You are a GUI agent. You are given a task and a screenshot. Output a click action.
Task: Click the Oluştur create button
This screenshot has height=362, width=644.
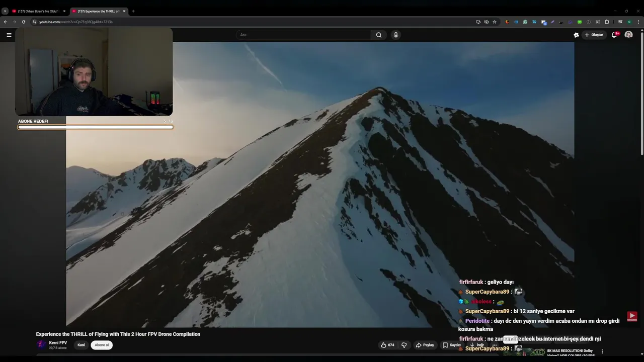point(594,35)
